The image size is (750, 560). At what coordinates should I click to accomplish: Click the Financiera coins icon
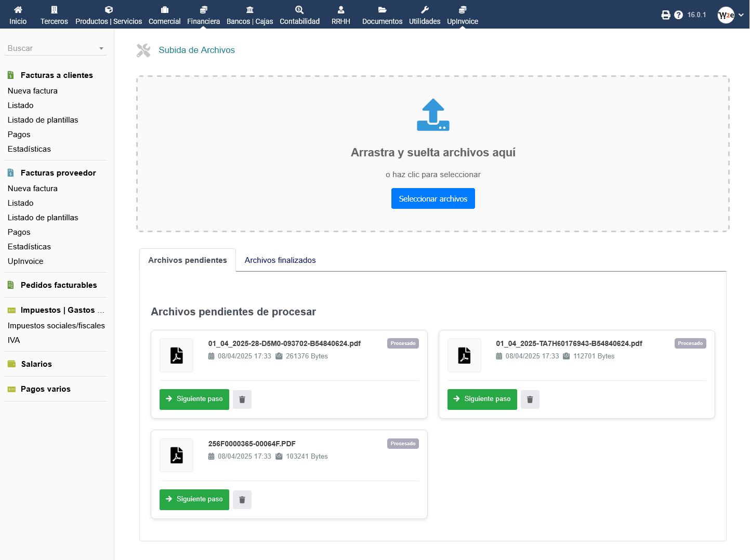(204, 9)
